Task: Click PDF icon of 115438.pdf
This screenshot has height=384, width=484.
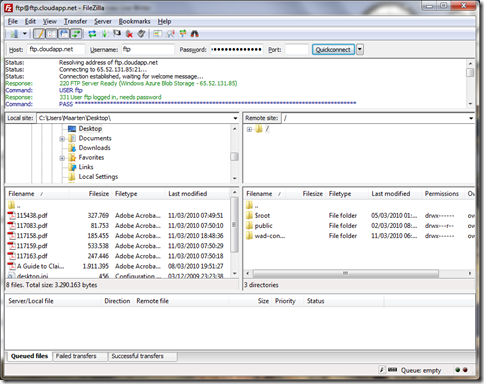Action: 12,215
